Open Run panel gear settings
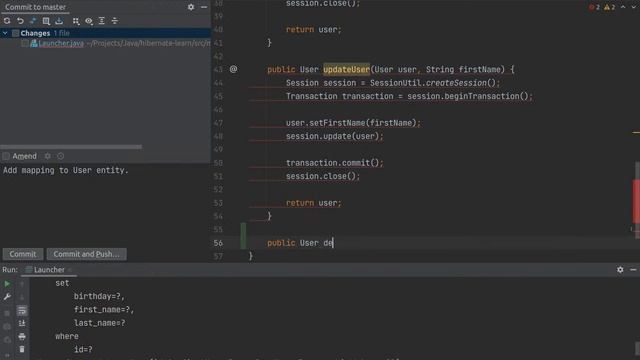This screenshot has height=360, width=640. pyautogui.click(x=620, y=269)
